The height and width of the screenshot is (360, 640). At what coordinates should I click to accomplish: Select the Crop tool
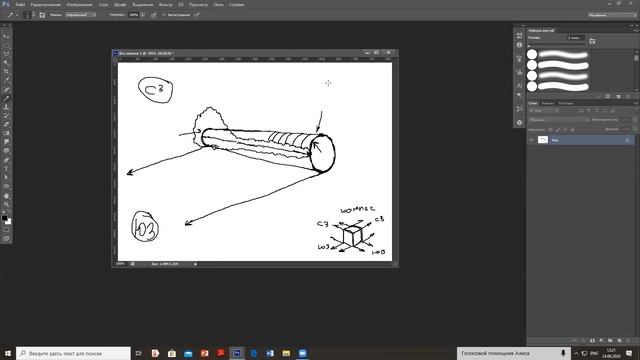(x=6, y=72)
